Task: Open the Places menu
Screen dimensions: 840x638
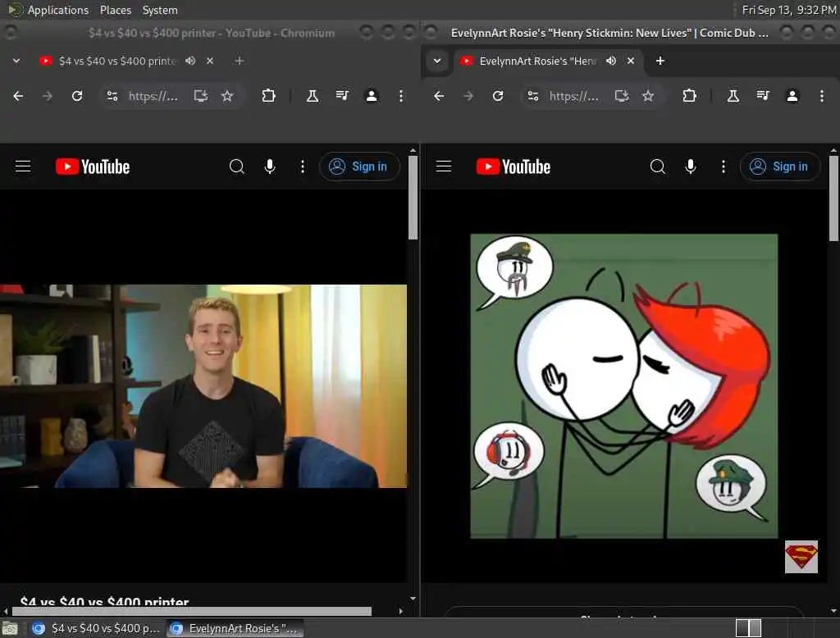Action: click(x=116, y=10)
